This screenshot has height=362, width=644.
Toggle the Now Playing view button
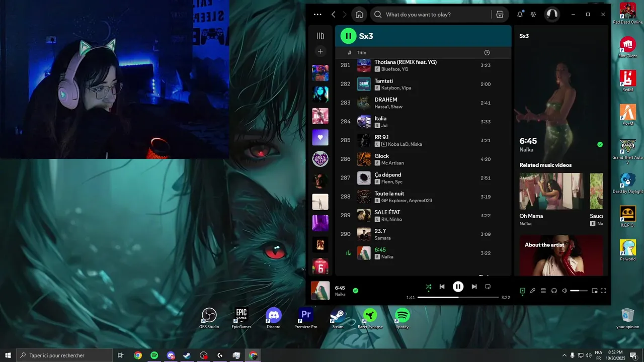point(522,291)
